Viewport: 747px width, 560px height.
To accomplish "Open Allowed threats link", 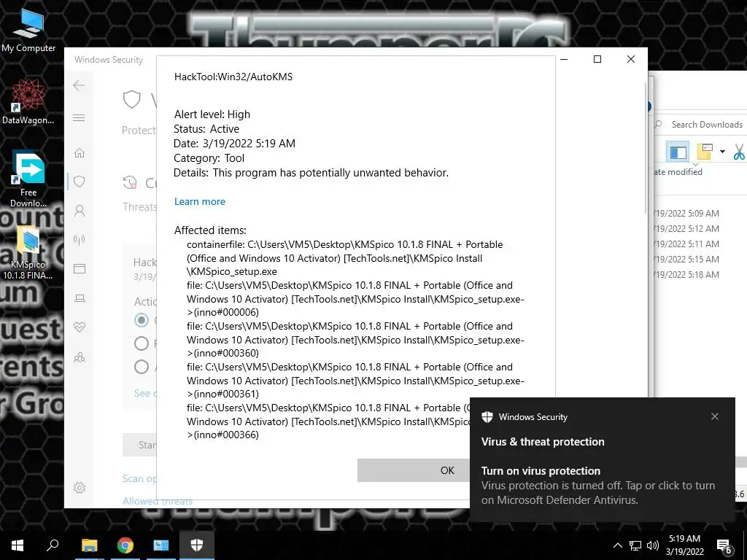I will coord(158,501).
